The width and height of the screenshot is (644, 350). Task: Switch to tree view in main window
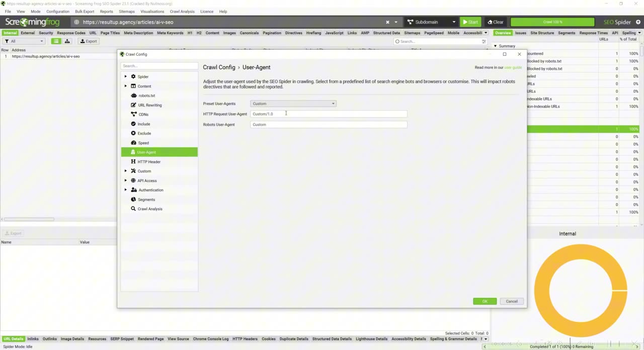pos(67,41)
